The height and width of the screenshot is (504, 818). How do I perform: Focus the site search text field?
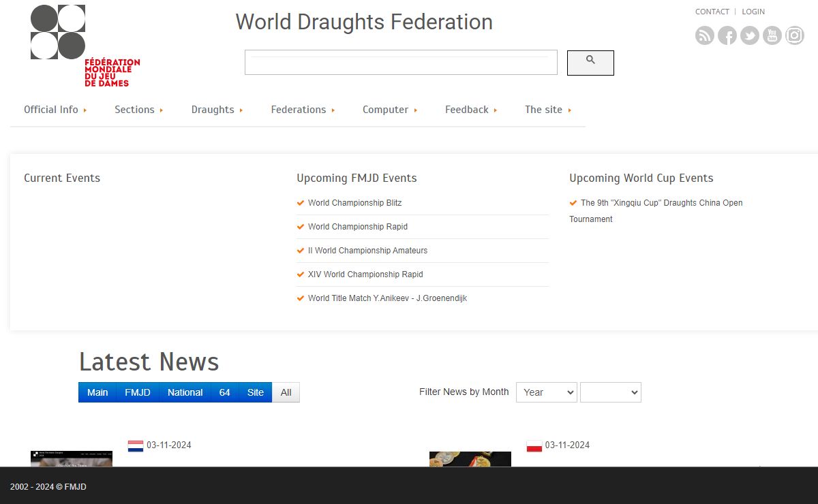tap(401, 63)
